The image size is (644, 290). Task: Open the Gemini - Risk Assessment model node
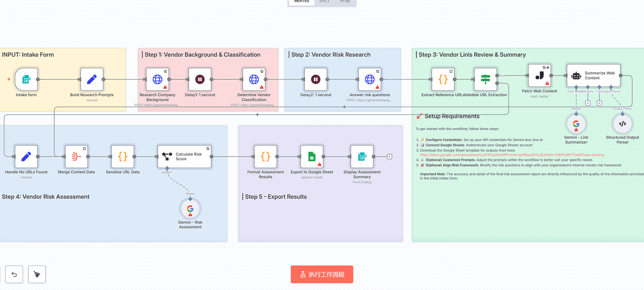click(190, 209)
